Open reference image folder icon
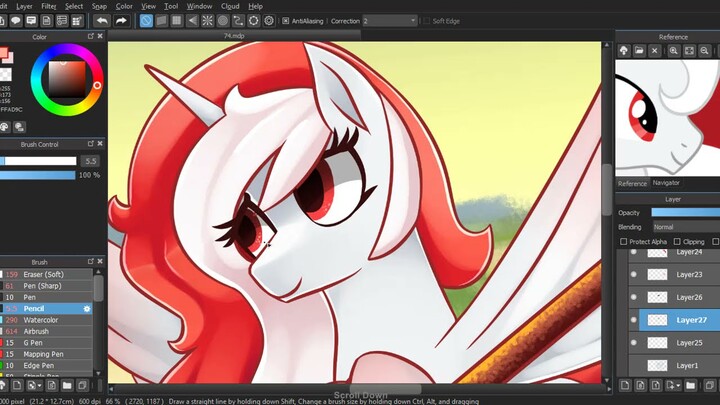720x405 pixels. click(x=639, y=51)
